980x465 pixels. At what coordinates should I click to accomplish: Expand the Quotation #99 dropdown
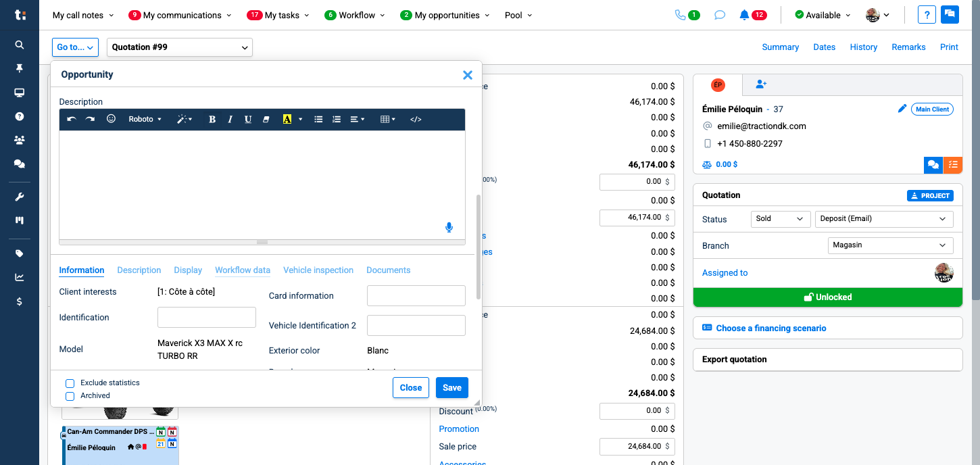[179, 47]
